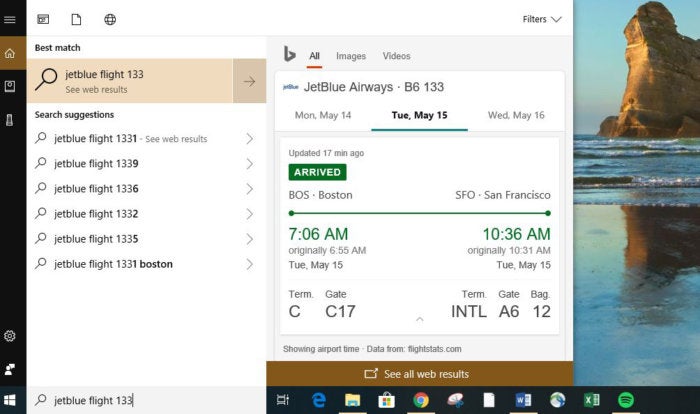The width and height of the screenshot is (700, 414).
Task: Filter results by Documents icon
Action: click(x=76, y=19)
